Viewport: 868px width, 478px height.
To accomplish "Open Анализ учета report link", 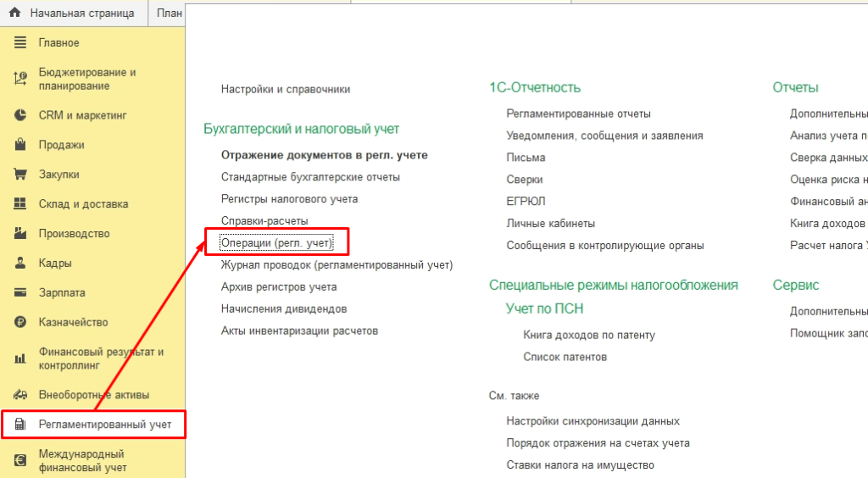I will (x=829, y=136).
